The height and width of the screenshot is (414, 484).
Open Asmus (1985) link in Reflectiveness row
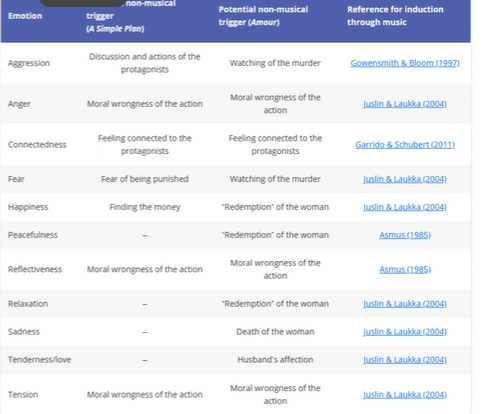coord(405,269)
